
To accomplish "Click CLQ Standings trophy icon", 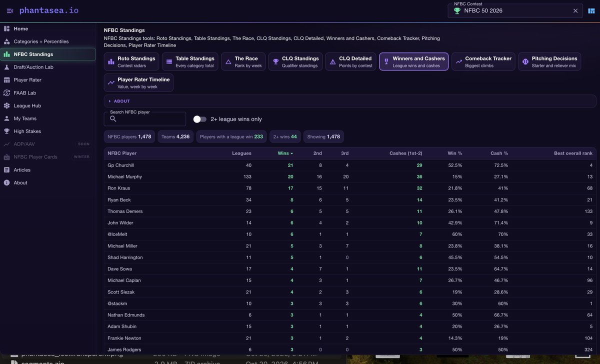I will point(275,61).
